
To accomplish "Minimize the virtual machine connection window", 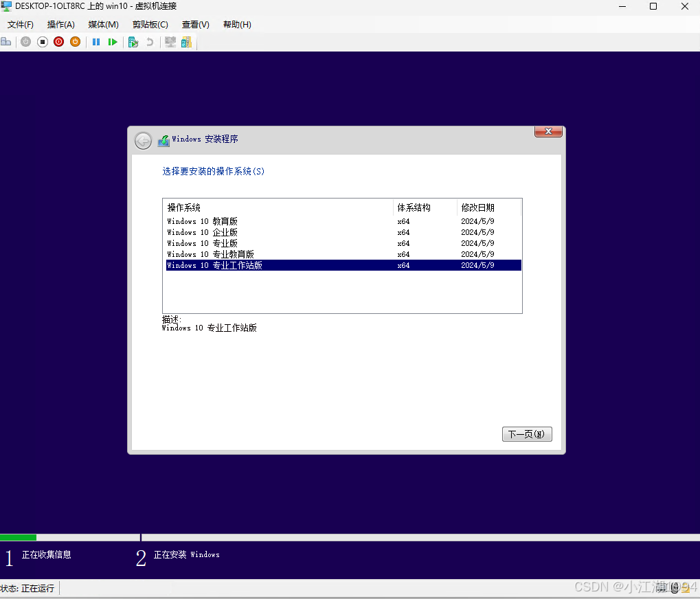I will point(622,6).
